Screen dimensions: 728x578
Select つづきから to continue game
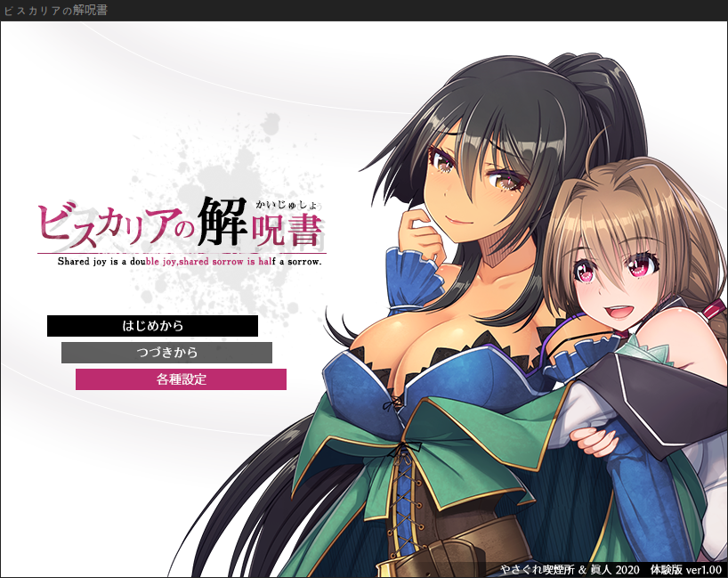166,353
